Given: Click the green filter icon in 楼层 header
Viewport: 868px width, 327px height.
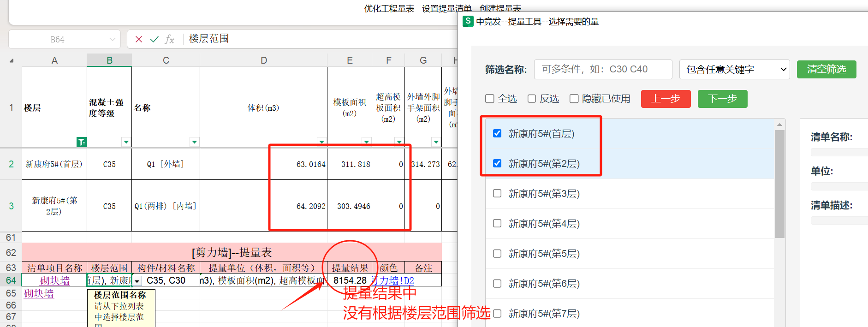Looking at the screenshot, I should click(x=81, y=142).
